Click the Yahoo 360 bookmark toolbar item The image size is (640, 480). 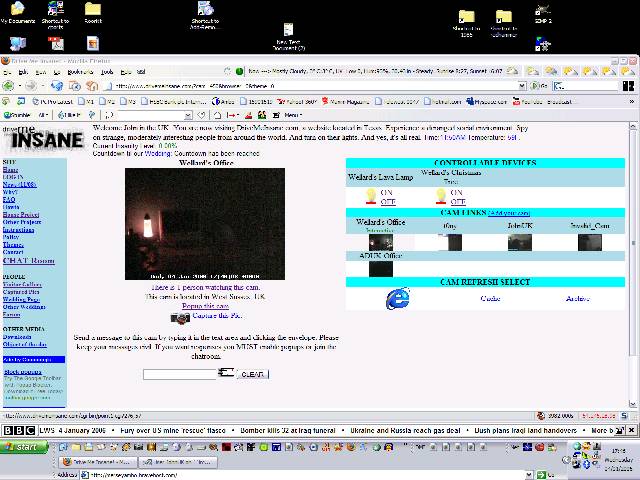coord(297,101)
